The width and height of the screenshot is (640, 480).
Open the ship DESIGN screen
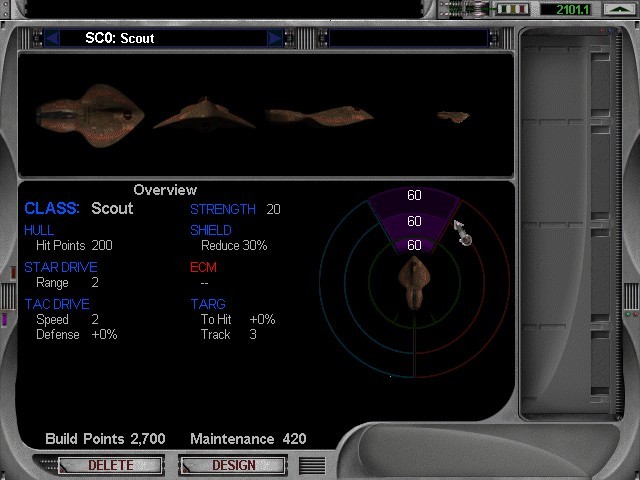pyautogui.click(x=233, y=465)
